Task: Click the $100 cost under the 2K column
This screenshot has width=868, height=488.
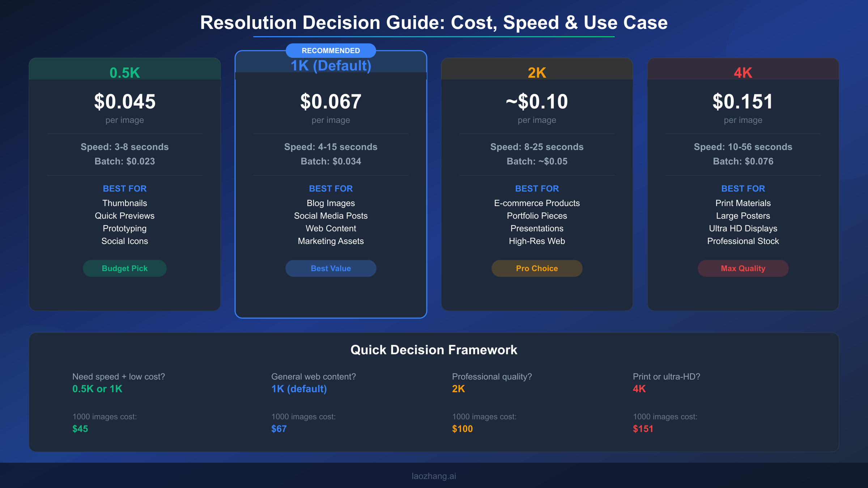Action: click(x=462, y=429)
